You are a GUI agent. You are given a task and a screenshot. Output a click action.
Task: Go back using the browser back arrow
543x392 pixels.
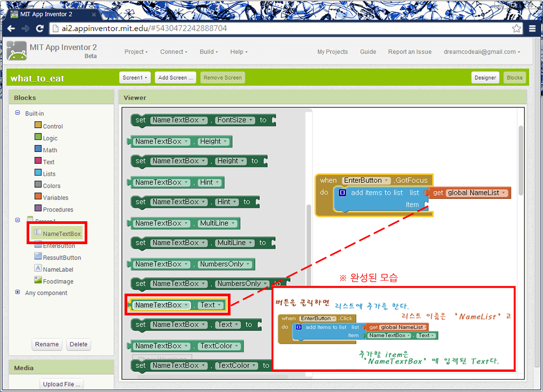(x=11, y=28)
